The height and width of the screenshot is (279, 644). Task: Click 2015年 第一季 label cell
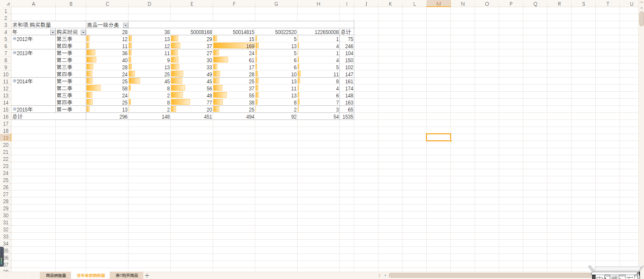click(x=71, y=109)
